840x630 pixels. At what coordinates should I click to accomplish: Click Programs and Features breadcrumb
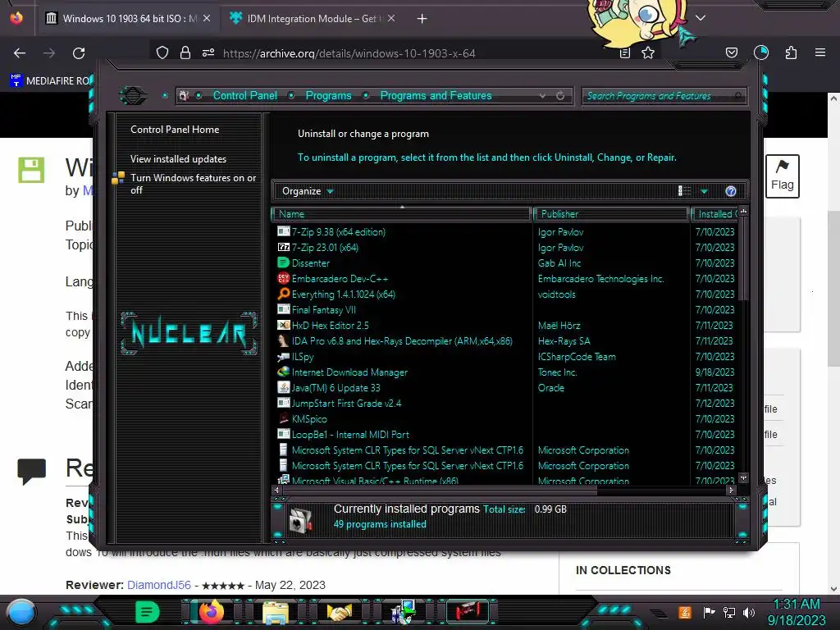436,95
